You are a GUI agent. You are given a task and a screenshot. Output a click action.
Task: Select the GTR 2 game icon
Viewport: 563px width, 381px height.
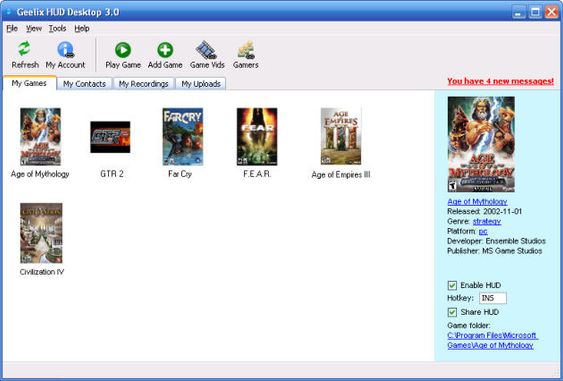click(x=110, y=137)
